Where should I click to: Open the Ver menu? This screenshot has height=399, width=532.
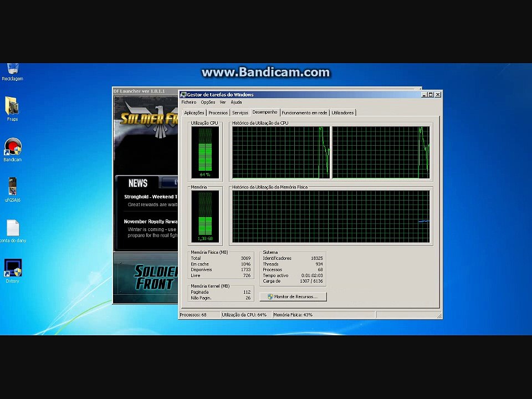223,102
